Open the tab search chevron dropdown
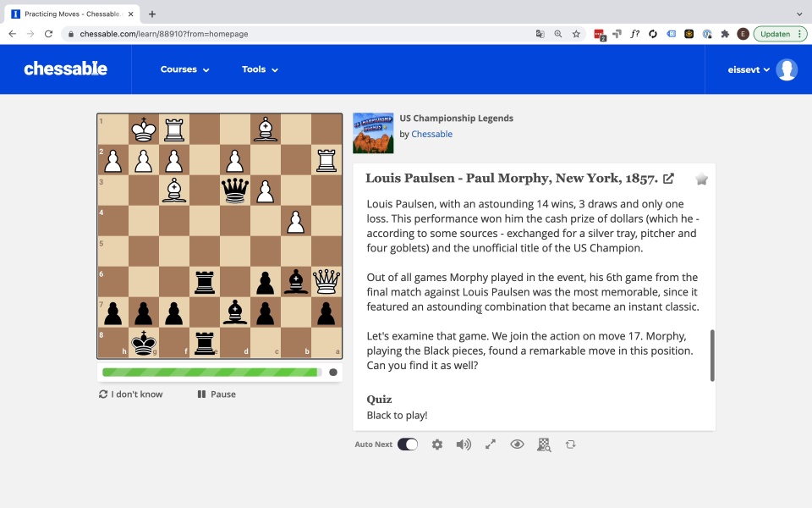812x508 pixels. click(799, 14)
